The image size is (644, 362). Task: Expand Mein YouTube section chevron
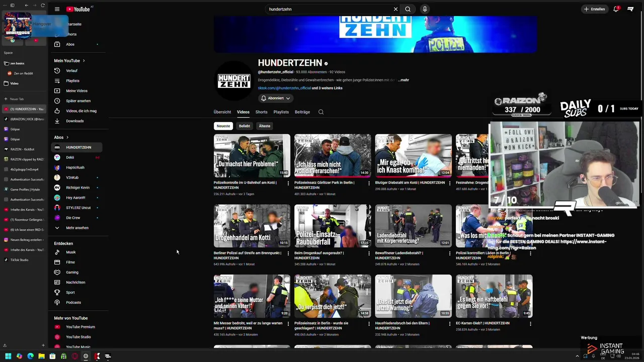(84, 60)
